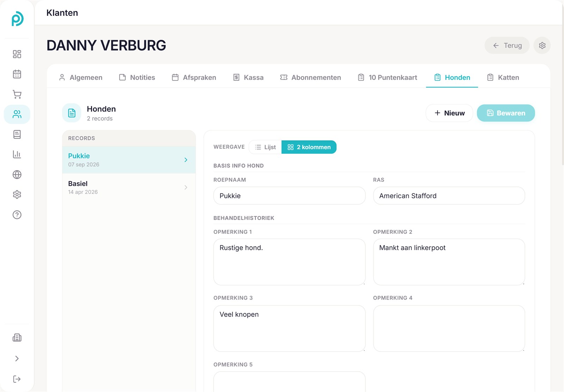Viewport: 564px width, 392px height.
Task: Expand the sidebar with the chevron arrow
Action: [17, 359]
